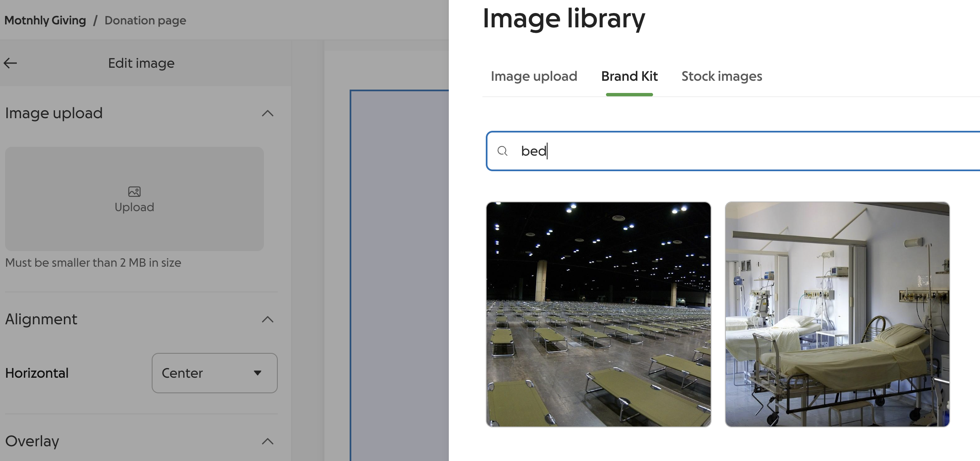Collapse the Overlay section
Viewport: 980px width, 461px height.
point(268,442)
